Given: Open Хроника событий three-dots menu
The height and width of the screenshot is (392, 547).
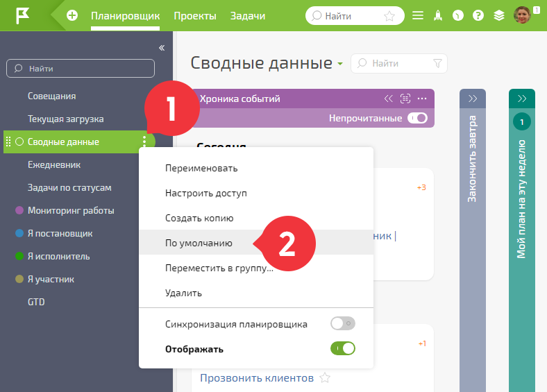Looking at the screenshot, I should pyautogui.click(x=422, y=99).
